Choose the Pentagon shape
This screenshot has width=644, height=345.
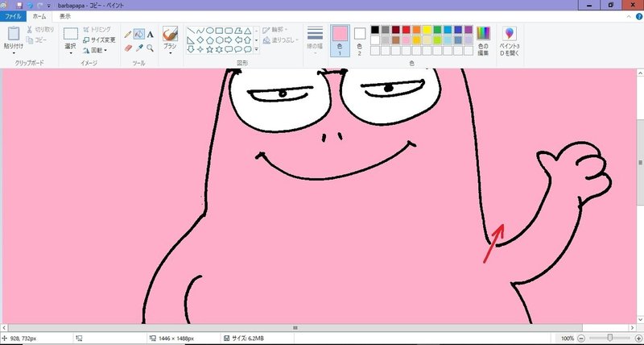(209, 40)
